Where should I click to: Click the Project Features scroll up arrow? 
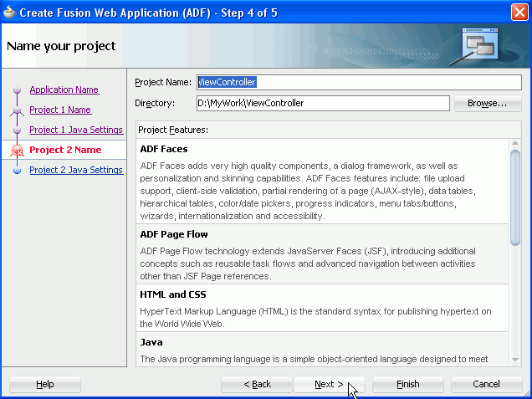(515, 143)
